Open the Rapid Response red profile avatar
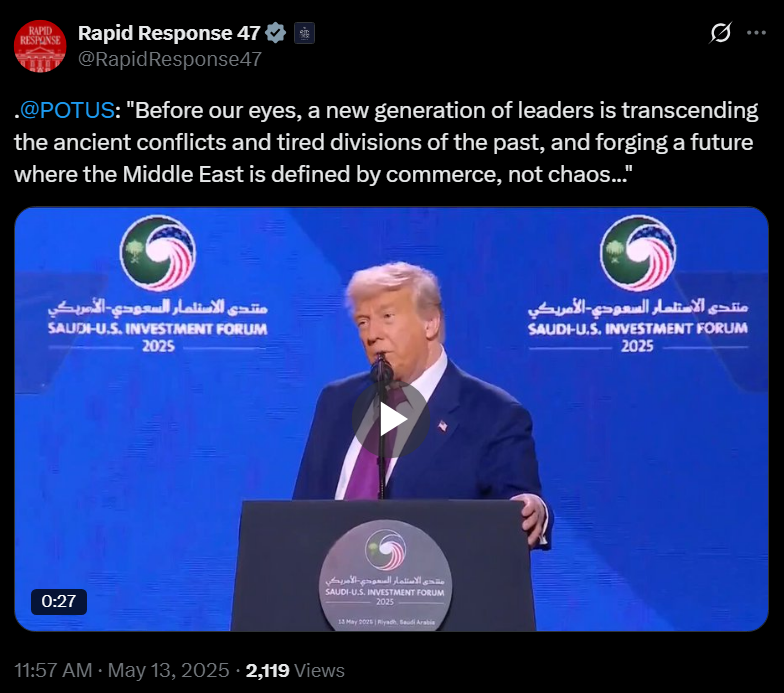 coord(40,46)
